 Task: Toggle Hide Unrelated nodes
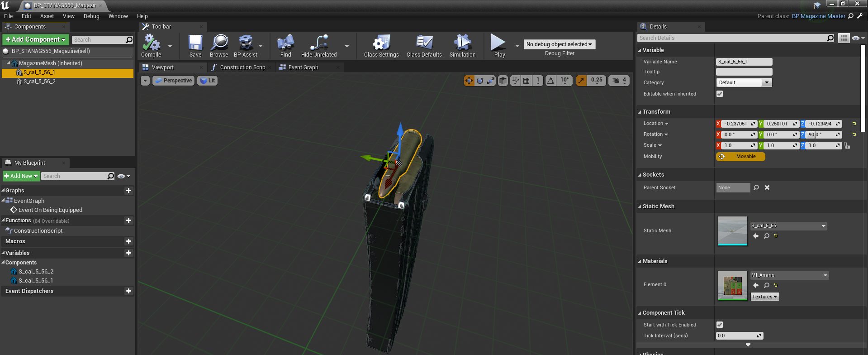319,46
